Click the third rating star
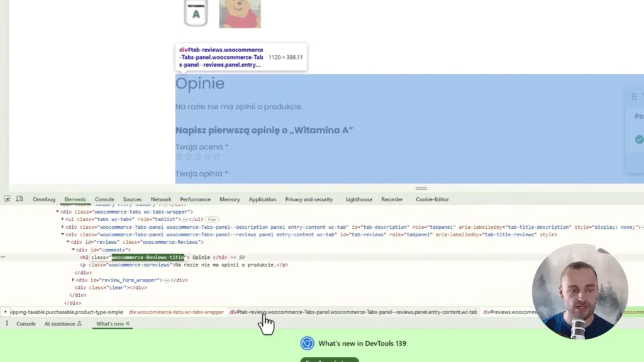The height and width of the screenshot is (362, 644). 198,156
